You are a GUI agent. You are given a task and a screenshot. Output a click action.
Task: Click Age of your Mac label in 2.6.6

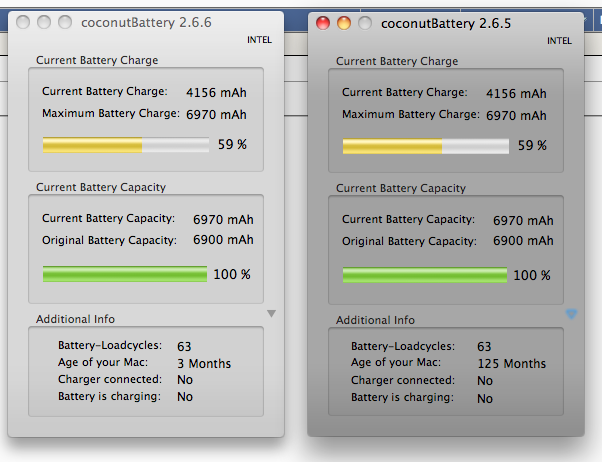click(103, 363)
